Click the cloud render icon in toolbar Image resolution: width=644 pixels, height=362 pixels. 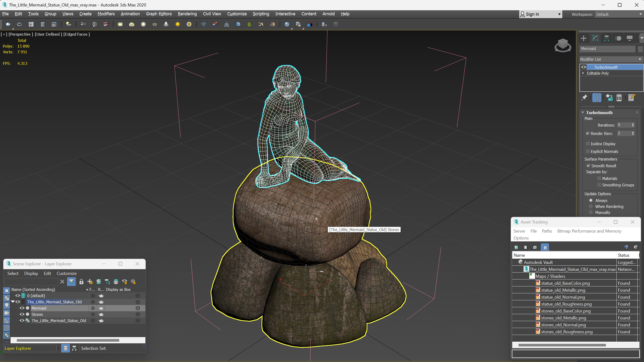[19, 24]
